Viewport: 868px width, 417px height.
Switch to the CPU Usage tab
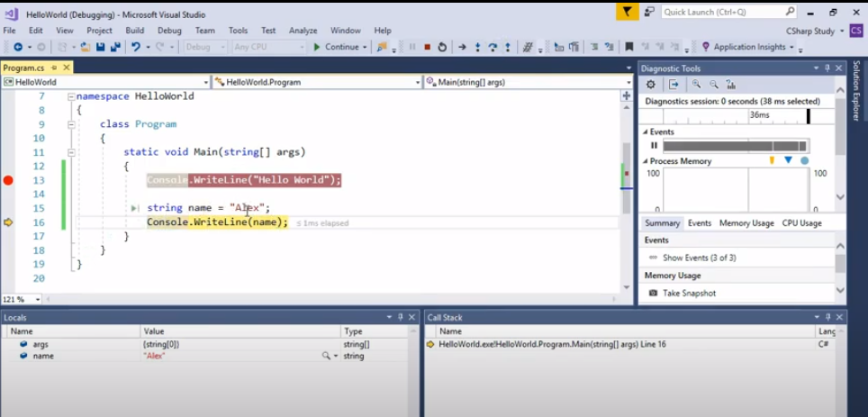[801, 223]
